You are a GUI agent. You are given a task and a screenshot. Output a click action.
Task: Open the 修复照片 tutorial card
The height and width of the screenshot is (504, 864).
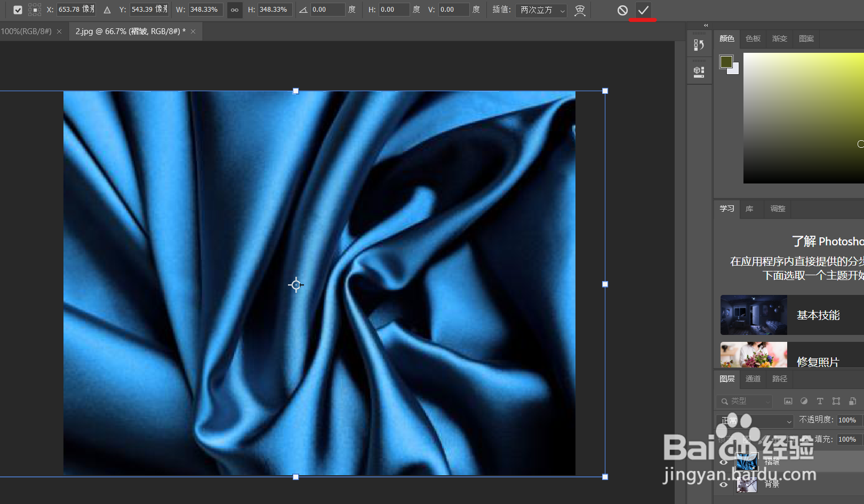point(792,355)
